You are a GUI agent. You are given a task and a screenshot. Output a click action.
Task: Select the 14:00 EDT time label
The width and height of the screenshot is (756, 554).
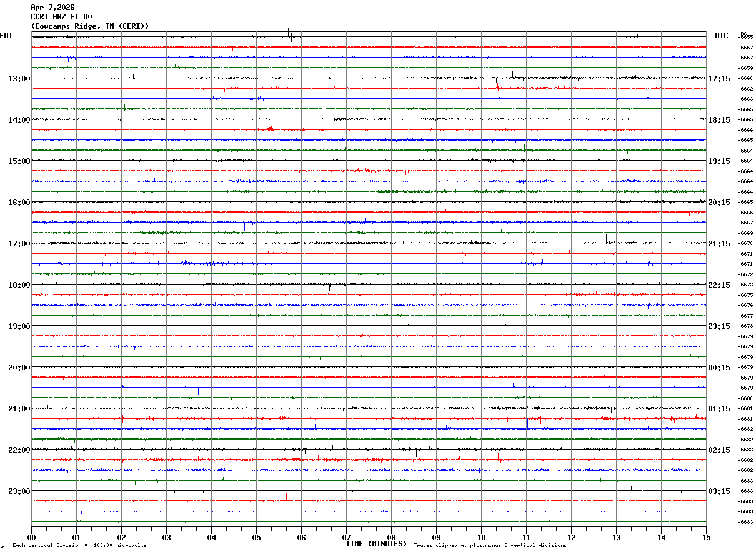(19, 120)
